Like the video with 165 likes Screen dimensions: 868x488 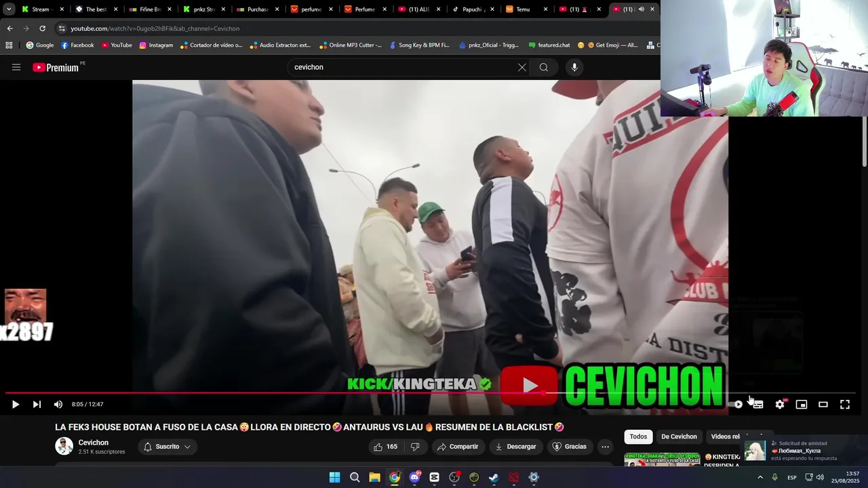tap(386, 447)
